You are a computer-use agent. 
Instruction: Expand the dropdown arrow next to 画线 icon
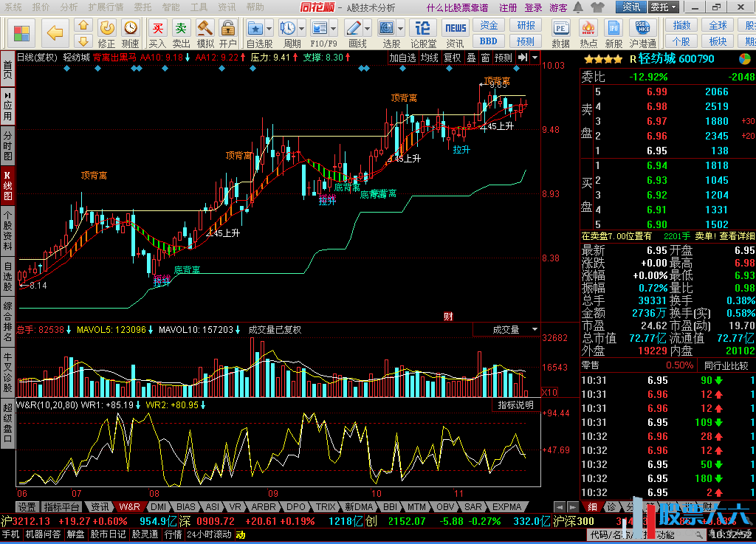(x=368, y=29)
